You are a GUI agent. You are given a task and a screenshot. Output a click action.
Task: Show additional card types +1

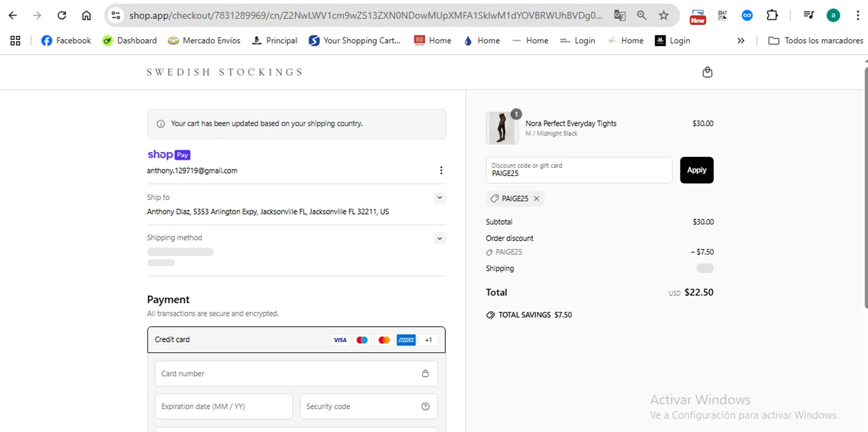(428, 340)
